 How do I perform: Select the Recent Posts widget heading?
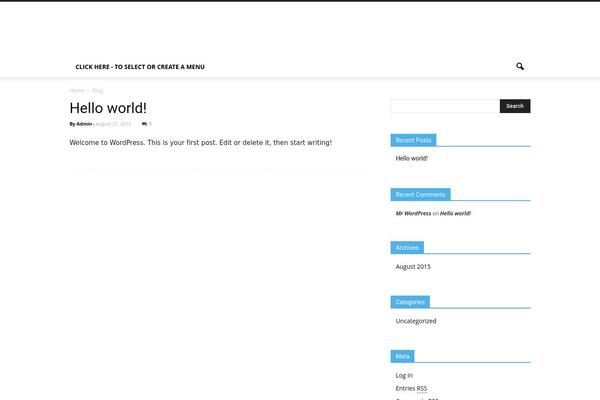[x=413, y=140]
